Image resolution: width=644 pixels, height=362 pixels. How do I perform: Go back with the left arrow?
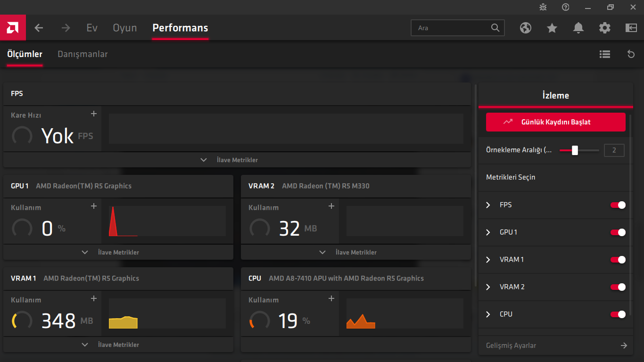tap(39, 28)
